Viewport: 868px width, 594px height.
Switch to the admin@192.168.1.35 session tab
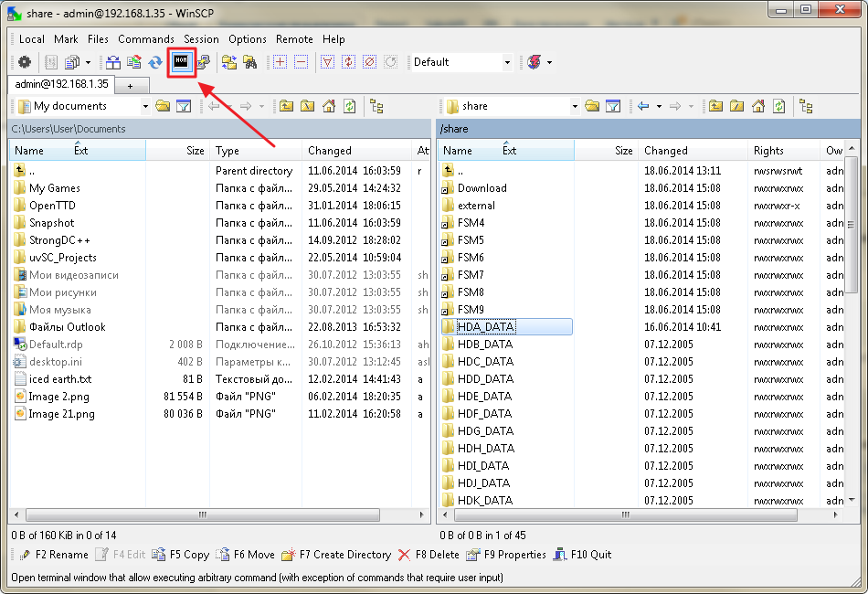tap(61, 84)
